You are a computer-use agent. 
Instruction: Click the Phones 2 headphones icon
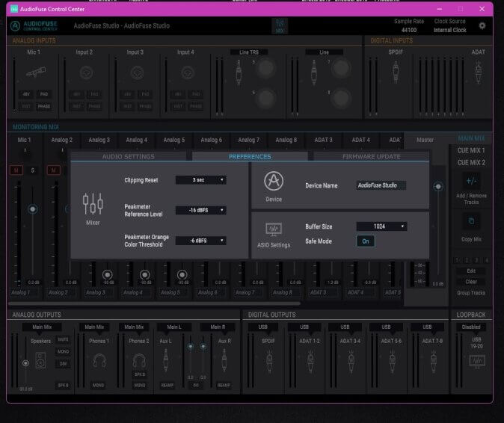pos(140,360)
